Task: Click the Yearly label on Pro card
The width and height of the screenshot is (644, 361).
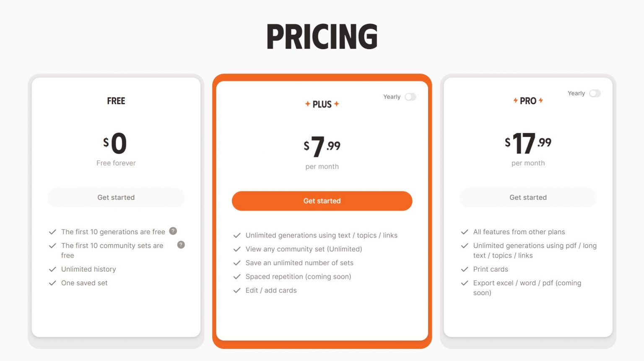Action: point(576,94)
